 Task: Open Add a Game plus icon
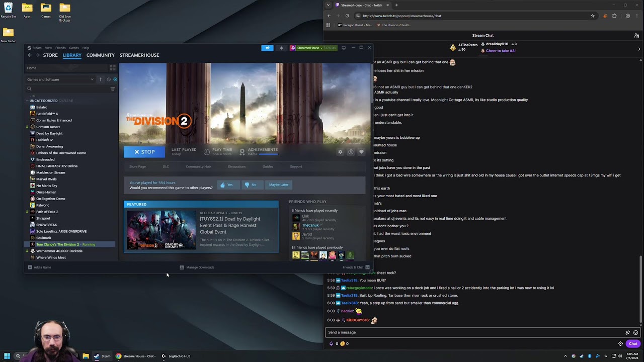click(30, 267)
